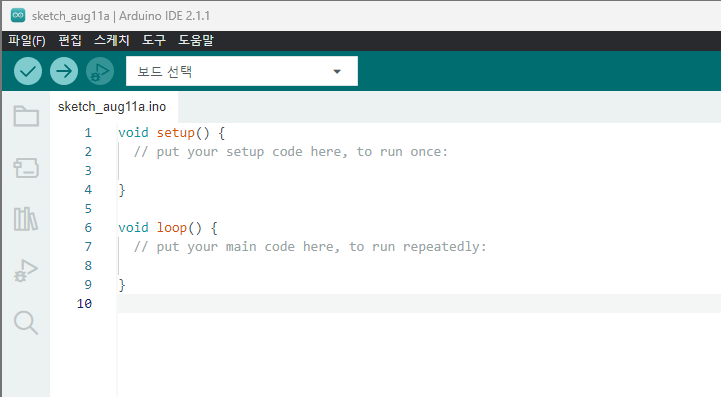Open the 파일(F) menu
The height and width of the screenshot is (397, 721).
pyautogui.click(x=27, y=40)
